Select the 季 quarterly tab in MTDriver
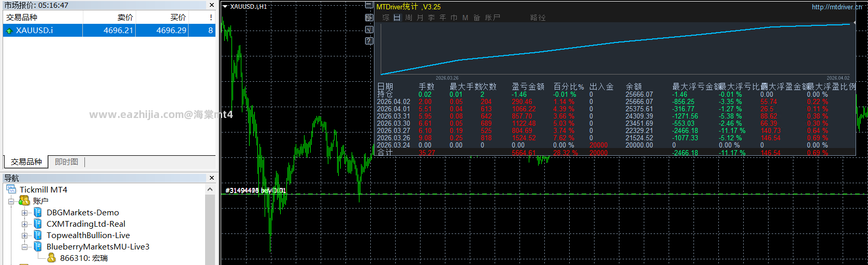 click(x=431, y=18)
